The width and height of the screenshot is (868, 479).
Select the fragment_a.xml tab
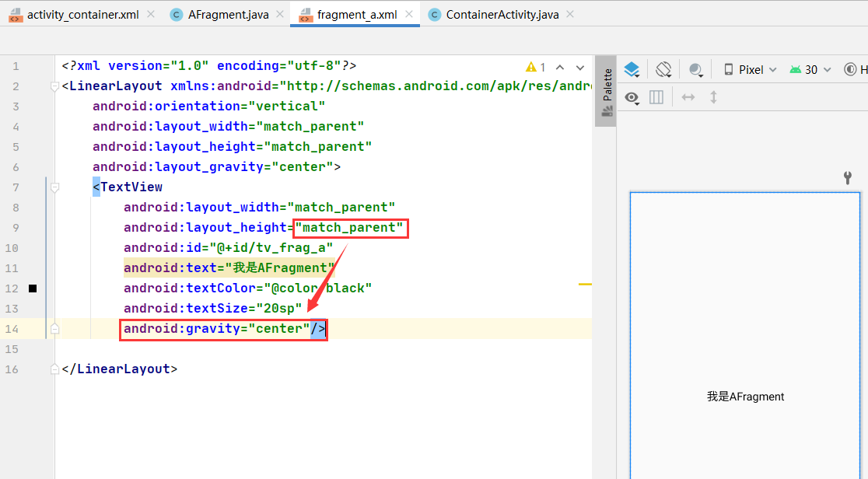(x=356, y=15)
